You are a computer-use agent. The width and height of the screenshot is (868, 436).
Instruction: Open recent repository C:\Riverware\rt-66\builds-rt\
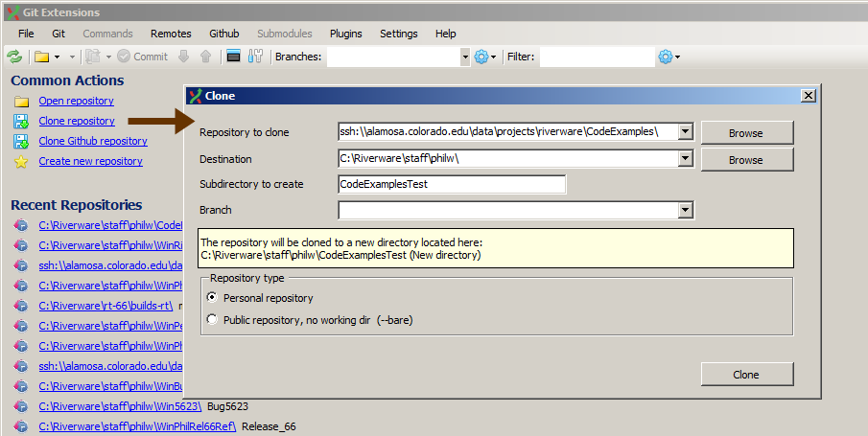(106, 306)
